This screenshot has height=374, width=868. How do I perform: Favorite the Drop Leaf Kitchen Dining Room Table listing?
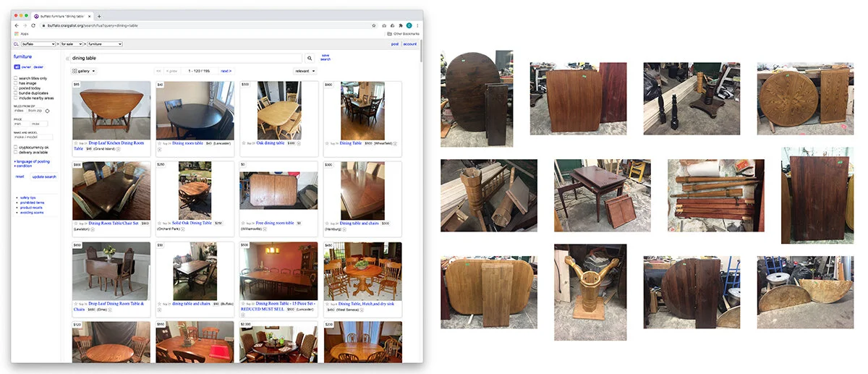[75, 143]
